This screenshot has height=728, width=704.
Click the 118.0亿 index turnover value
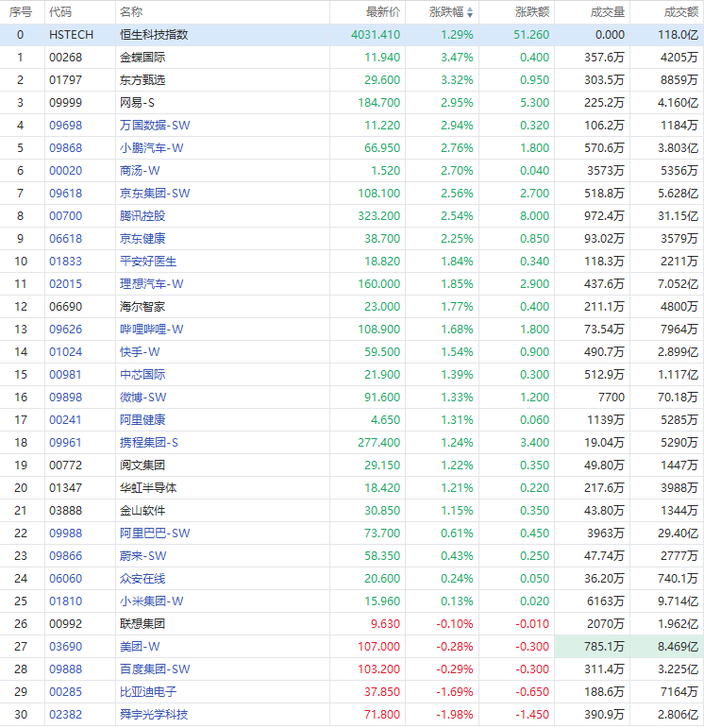678,35
